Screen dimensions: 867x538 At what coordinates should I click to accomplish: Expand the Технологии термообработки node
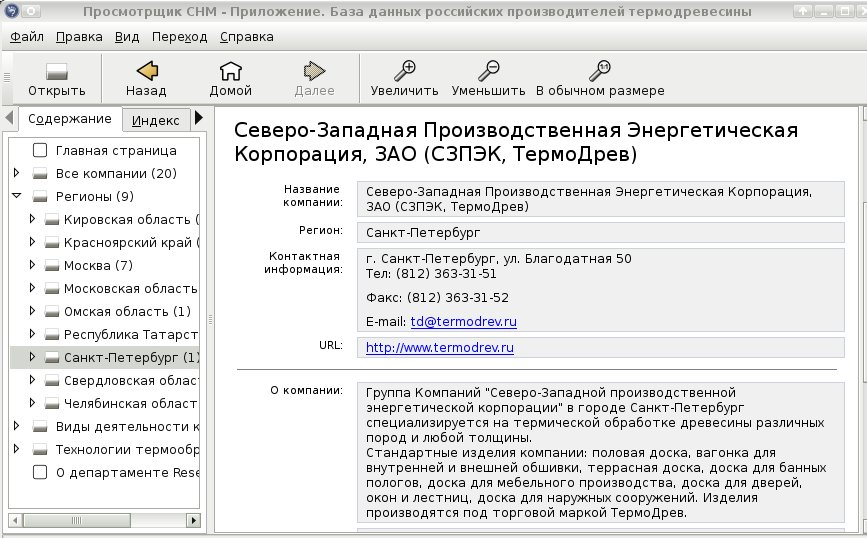[17, 448]
